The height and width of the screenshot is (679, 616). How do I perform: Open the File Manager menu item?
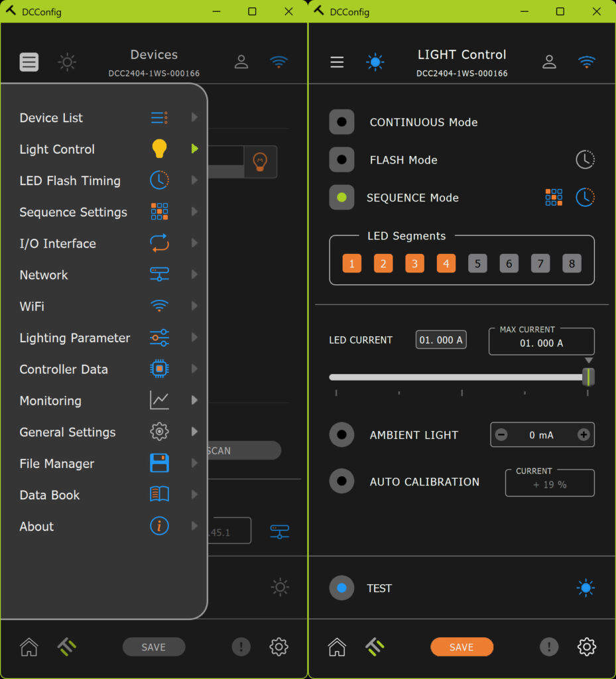pyautogui.click(x=57, y=463)
